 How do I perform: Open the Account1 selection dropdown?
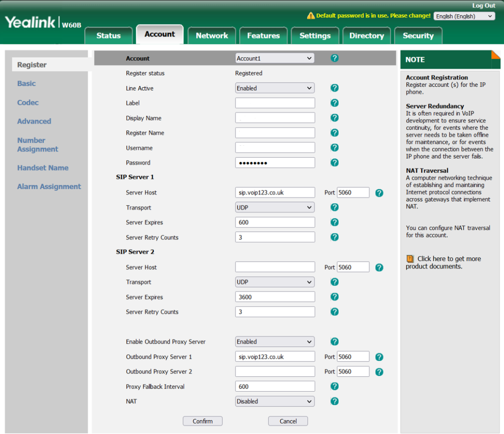275,58
